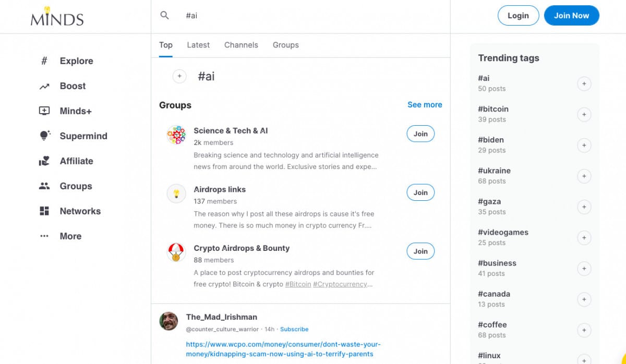Open Supermind in the sidebar

(x=83, y=136)
